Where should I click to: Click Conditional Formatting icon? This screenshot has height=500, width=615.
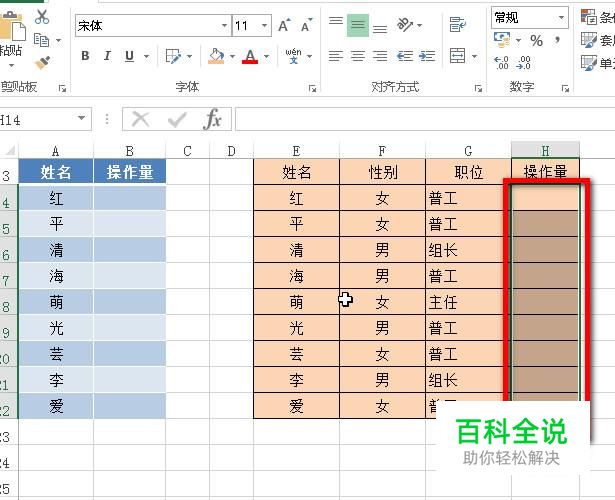[589, 17]
